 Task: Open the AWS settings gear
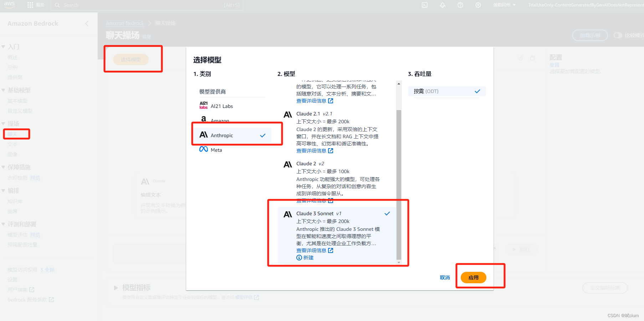478,5
